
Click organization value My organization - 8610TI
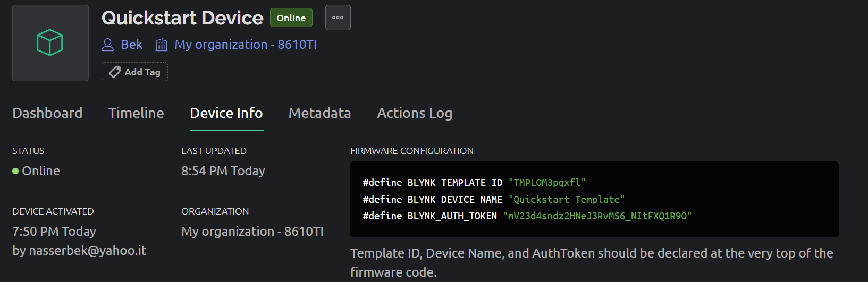[x=252, y=232]
